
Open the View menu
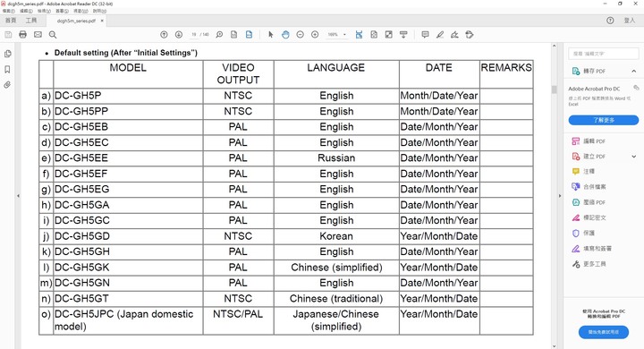45,11
